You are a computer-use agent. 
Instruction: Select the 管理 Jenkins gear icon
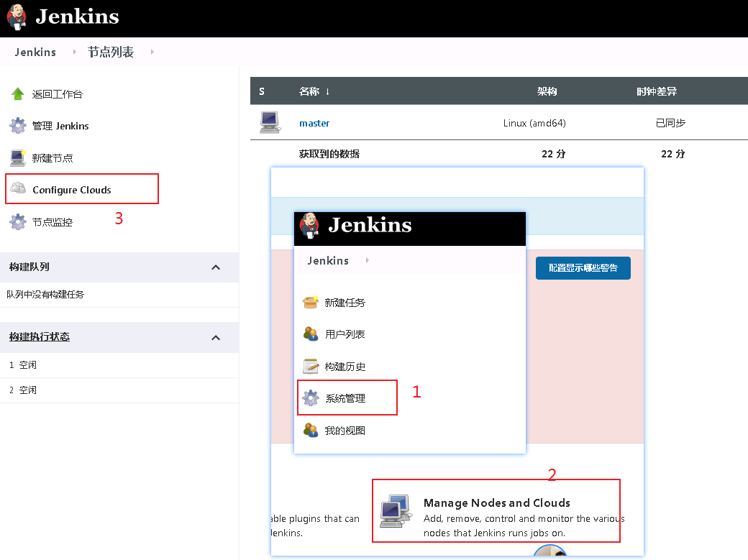point(17,125)
